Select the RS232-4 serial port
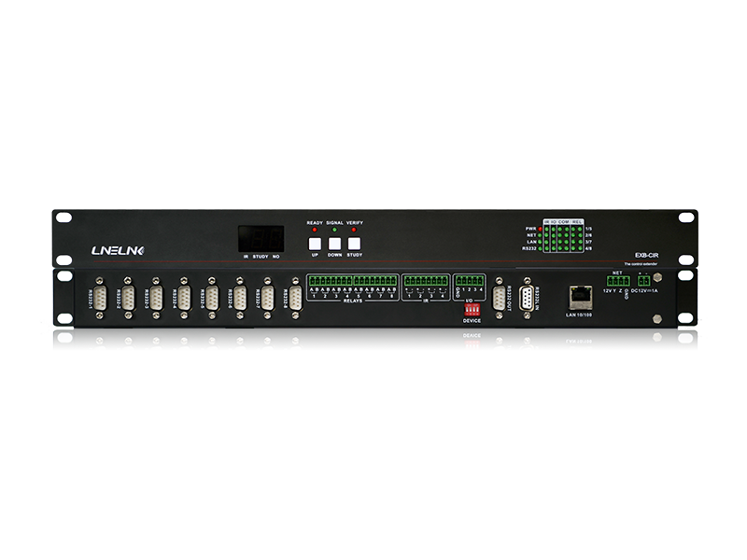The width and height of the screenshot is (747, 560). [184, 298]
